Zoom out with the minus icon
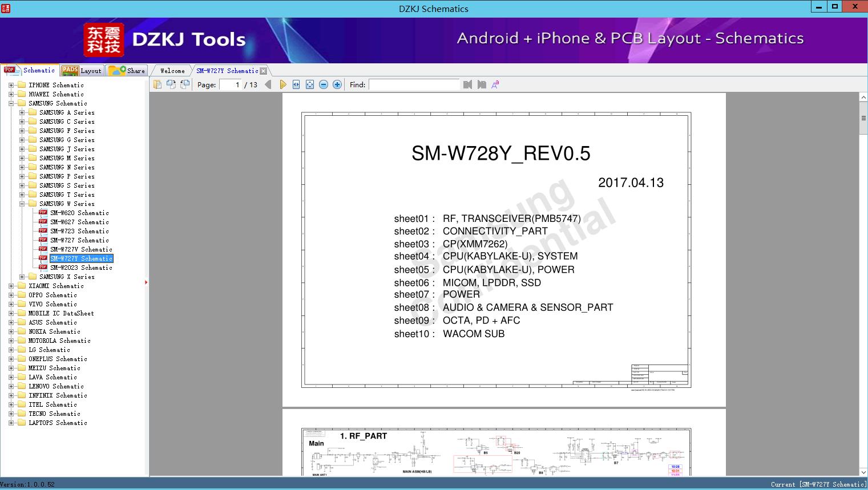This screenshot has width=868, height=490. [324, 84]
